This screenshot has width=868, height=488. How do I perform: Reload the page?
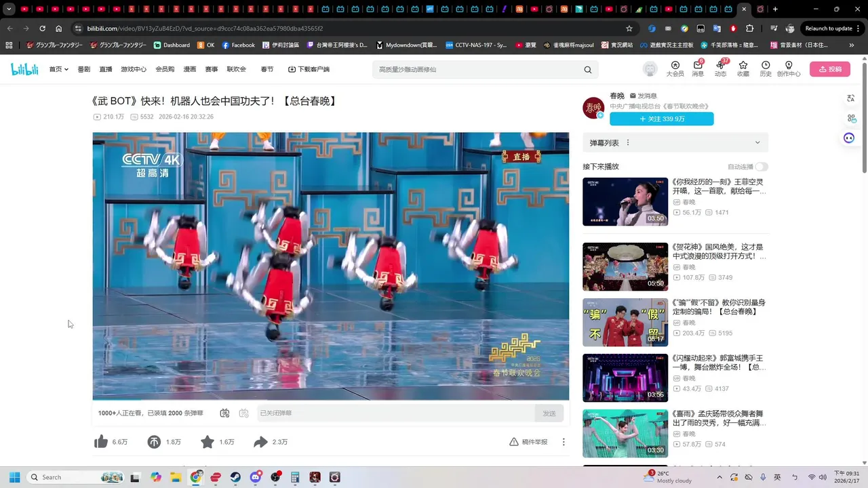pyautogui.click(x=42, y=28)
